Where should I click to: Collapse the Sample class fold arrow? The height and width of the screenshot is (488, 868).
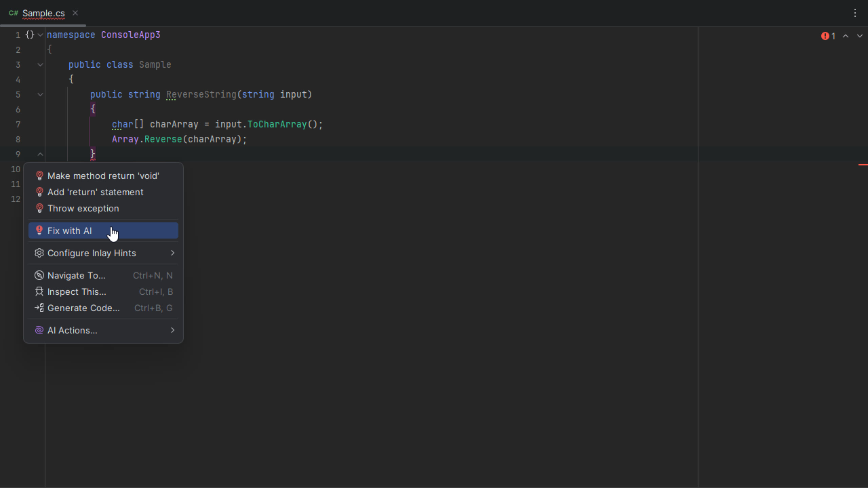(x=41, y=64)
